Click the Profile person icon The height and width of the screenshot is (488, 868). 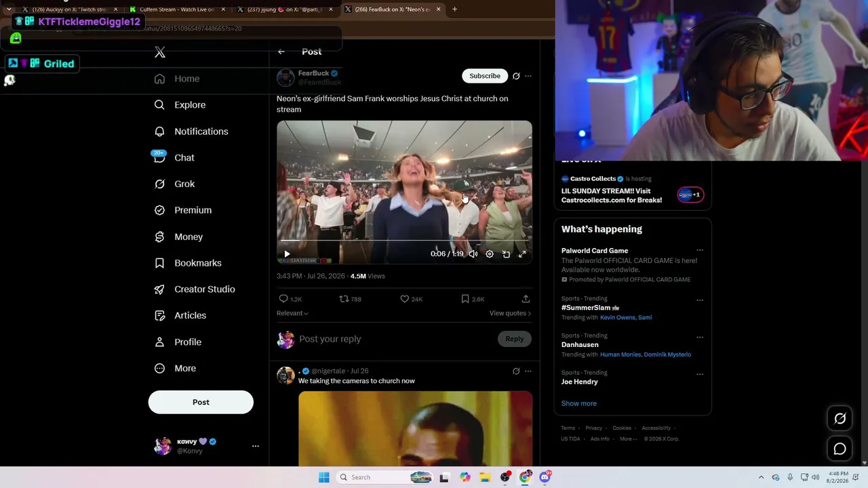[159, 342]
